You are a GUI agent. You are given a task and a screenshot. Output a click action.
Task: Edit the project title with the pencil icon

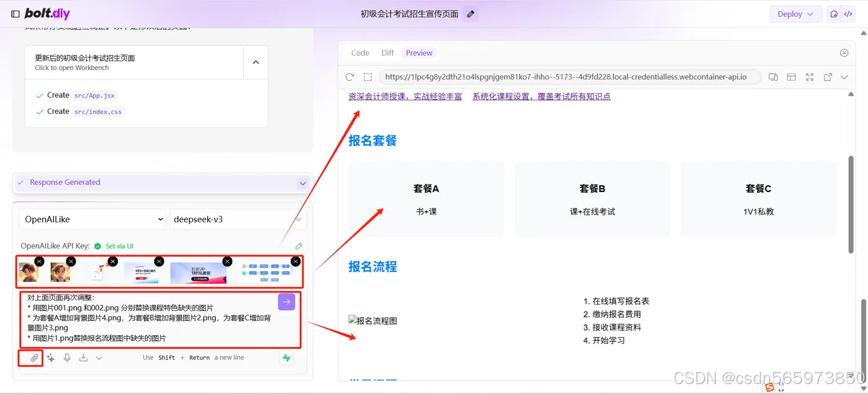[x=471, y=14]
